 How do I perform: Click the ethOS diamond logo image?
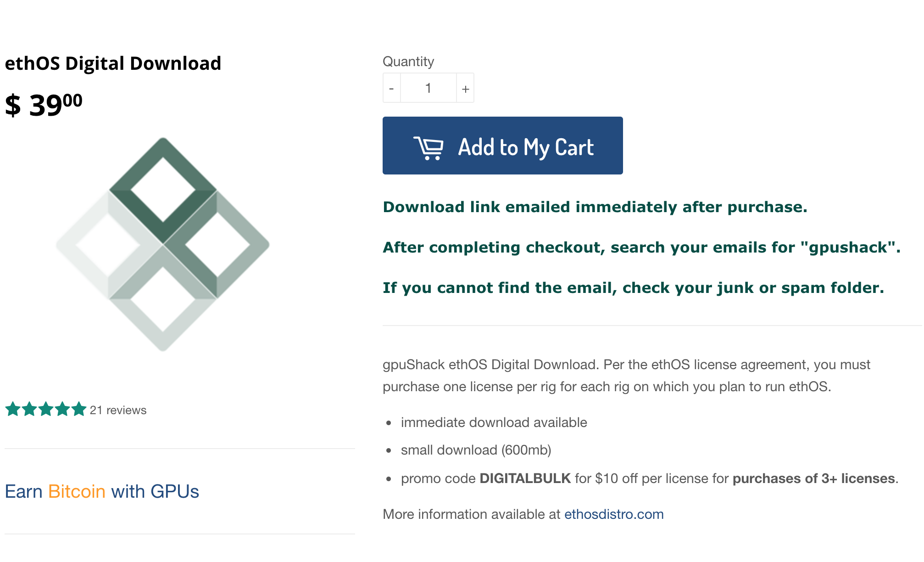click(x=163, y=244)
